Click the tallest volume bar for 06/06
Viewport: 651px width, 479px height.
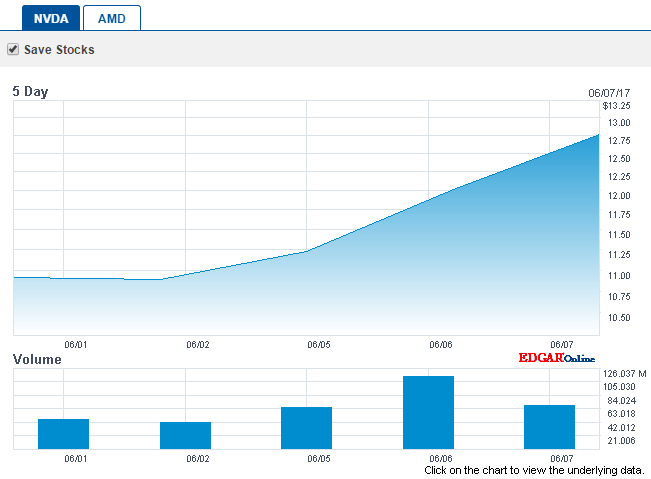[x=428, y=412]
